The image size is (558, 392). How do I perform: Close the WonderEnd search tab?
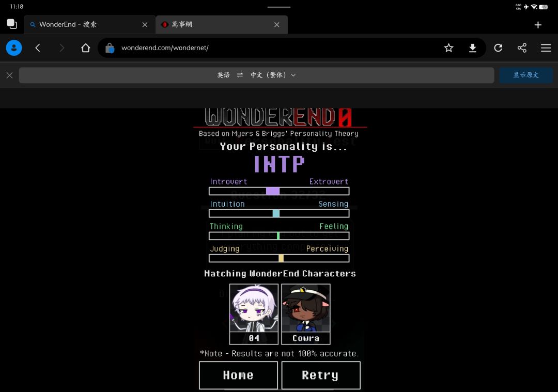(145, 25)
